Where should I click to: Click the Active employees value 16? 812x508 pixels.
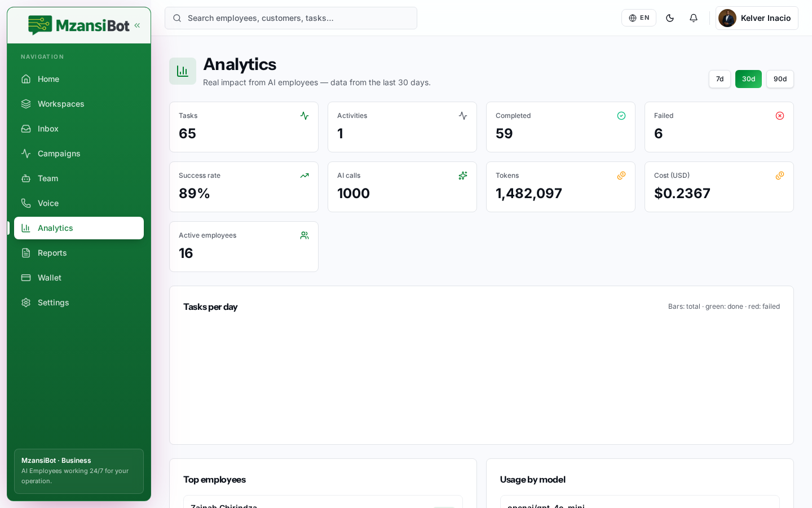point(186,253)
